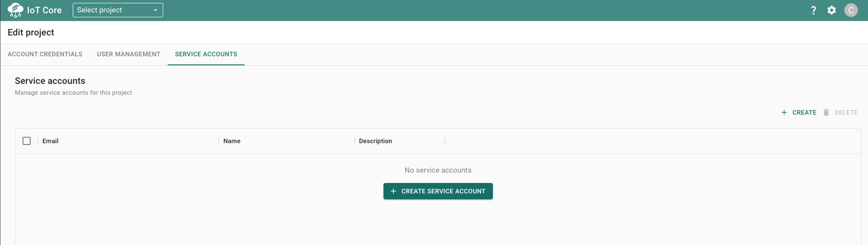
Task: Click the plus icon in Create Service Account
Action: point(393,191)
